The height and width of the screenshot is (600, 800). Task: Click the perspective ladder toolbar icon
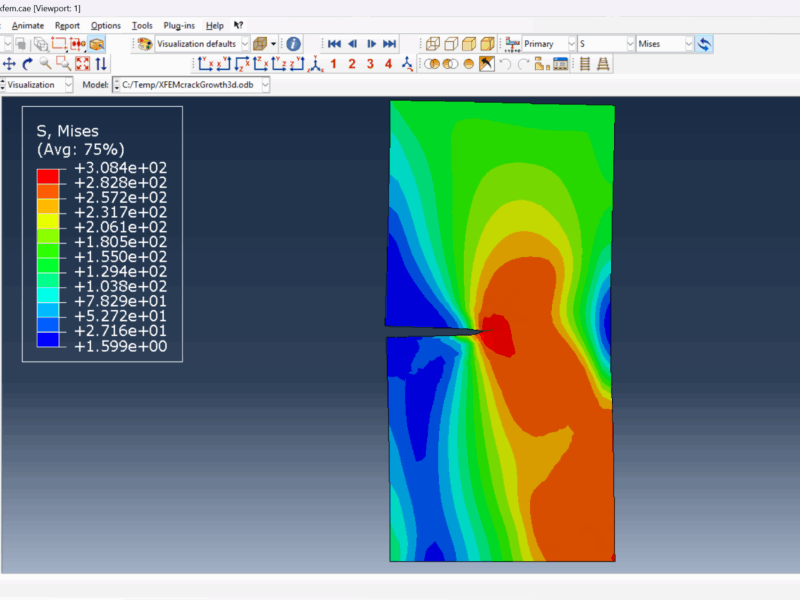point(603,64)
